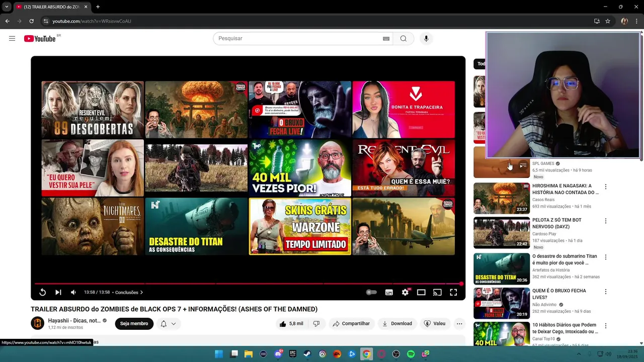Open options for Pelota Z DayZ video
This screenshot has width=644, height=362.
point(606,221)
